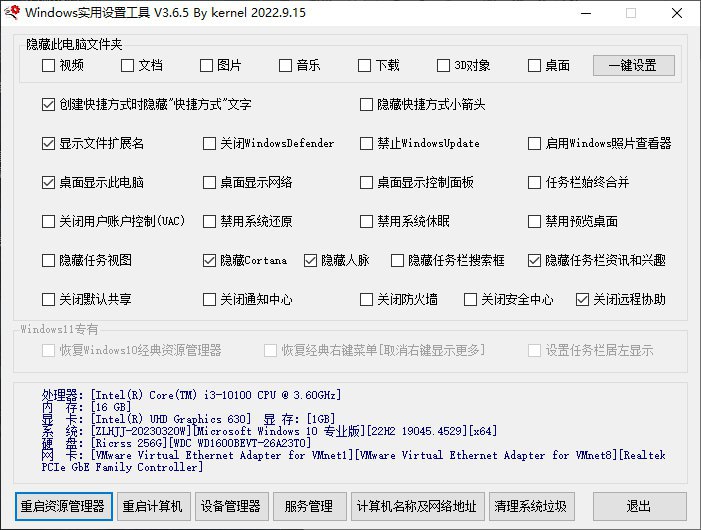The height and width of the screenshot is (530, 701).
Task: Uncheck the 隐藏Cortana checkbox
Action: pyautogui.click(x=209, y=260)
